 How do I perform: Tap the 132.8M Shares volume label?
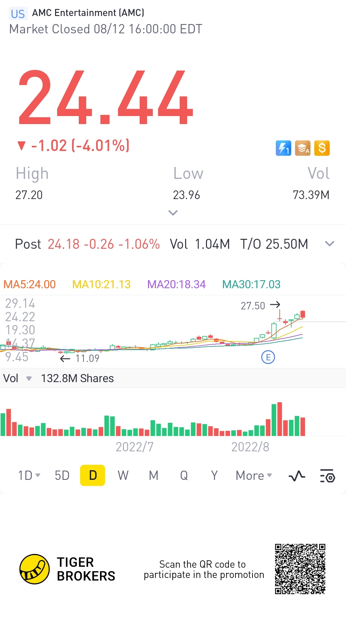(x=77, y=379)
